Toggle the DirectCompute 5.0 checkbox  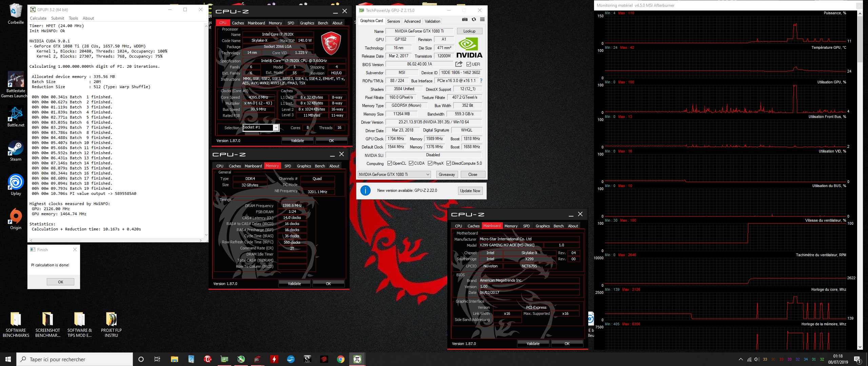[449, 163]
